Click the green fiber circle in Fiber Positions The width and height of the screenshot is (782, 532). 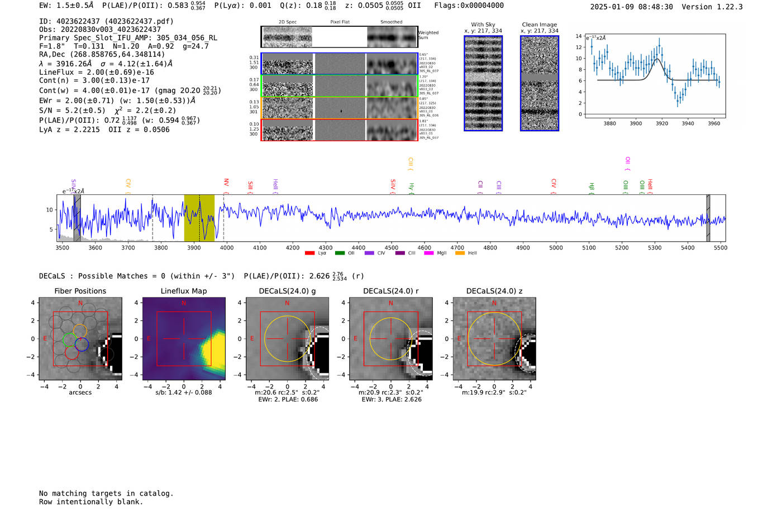[x=69, y=339]
